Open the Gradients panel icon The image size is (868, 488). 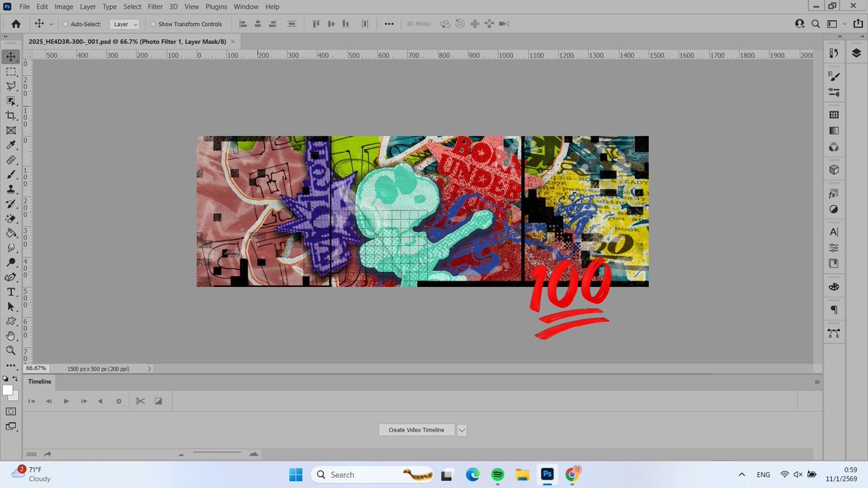(834, 131)
